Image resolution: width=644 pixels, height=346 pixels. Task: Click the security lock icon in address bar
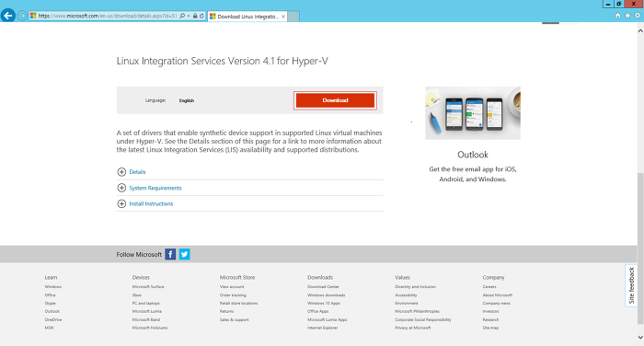[x=195, y=16]
